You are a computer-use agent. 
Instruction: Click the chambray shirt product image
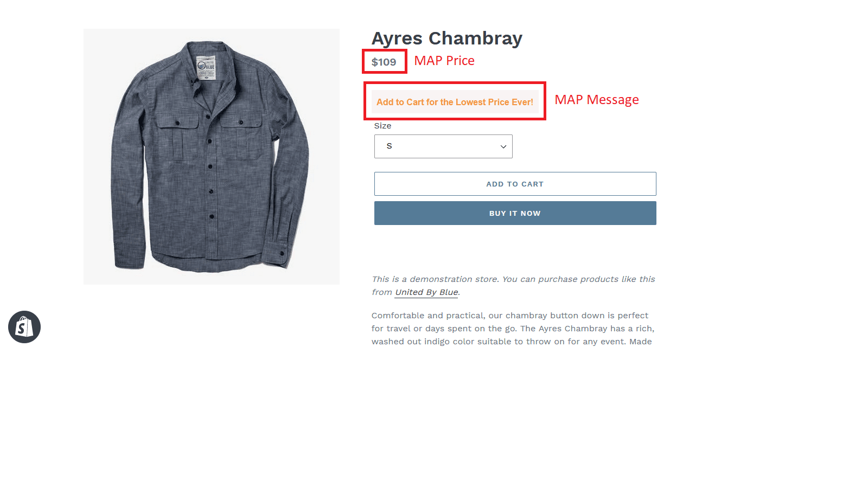(211, 157)
